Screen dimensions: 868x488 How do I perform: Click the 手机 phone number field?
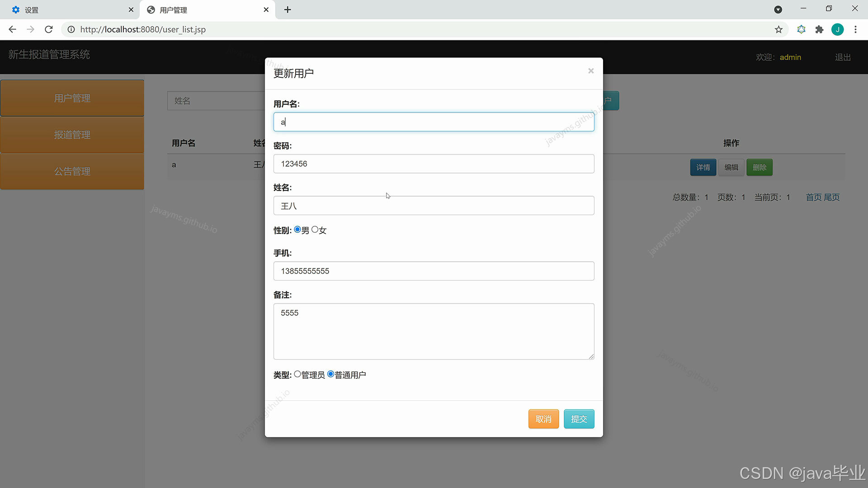click(x=434, y=271)
